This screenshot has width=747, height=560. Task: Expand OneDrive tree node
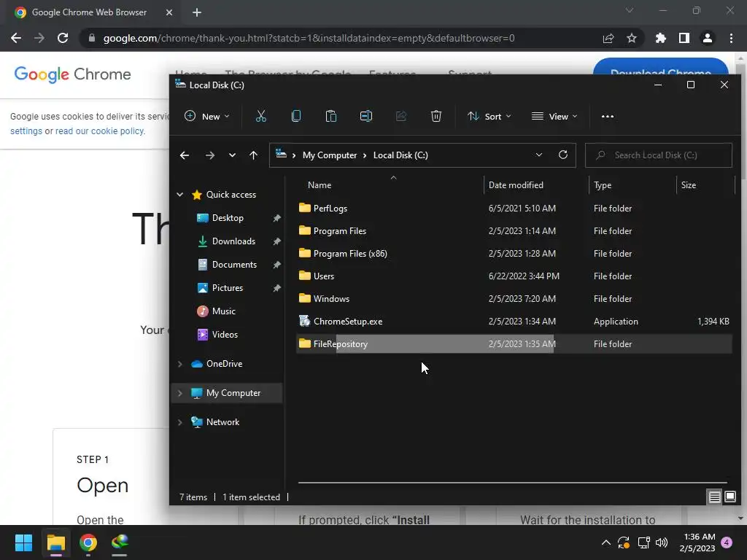click(180, 364)
